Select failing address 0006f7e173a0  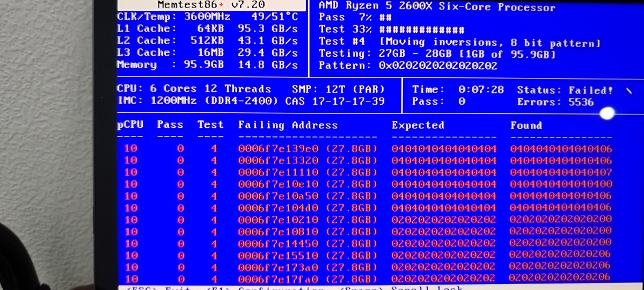[x=279, y=267]
